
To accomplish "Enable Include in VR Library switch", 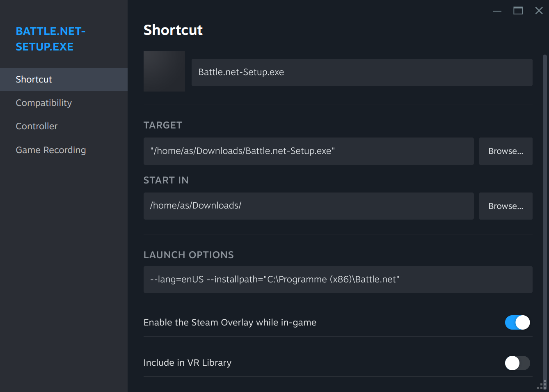I will [517, 363].
